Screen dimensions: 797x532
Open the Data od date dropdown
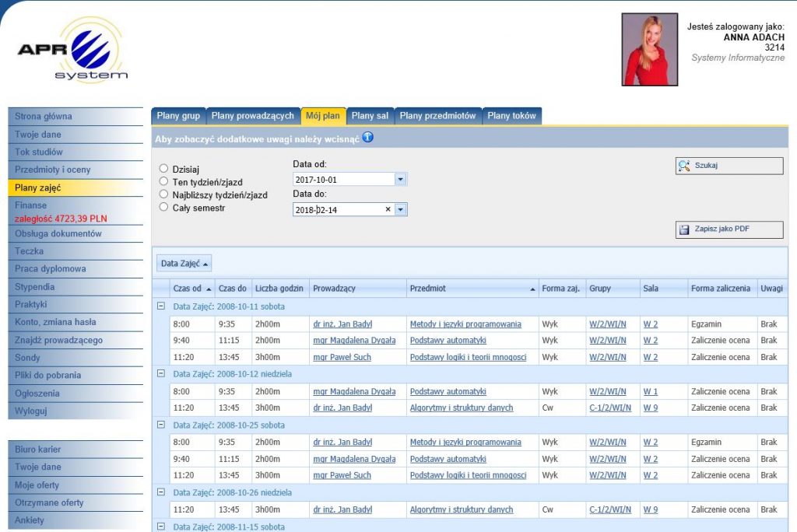tap(401, 180)
